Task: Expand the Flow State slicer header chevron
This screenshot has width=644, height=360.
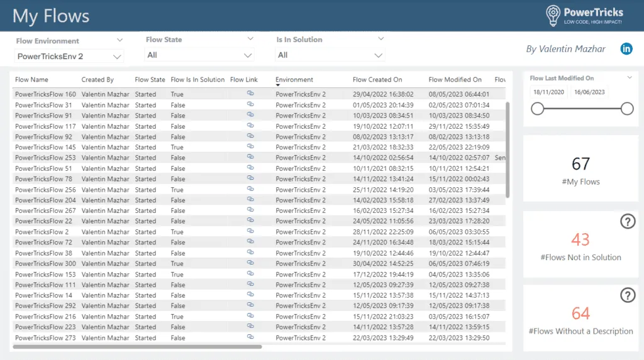Action: click(250, 38)
